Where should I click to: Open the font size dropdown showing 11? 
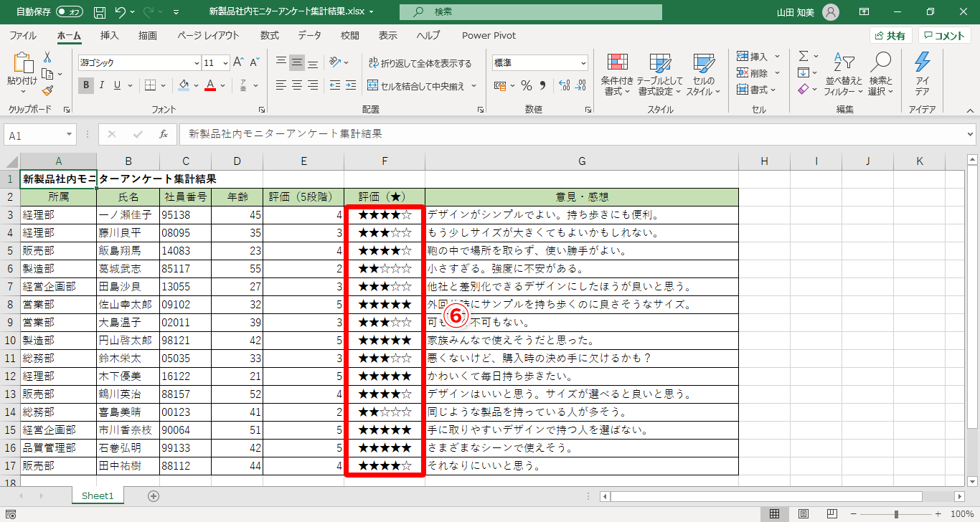point(225,63)
